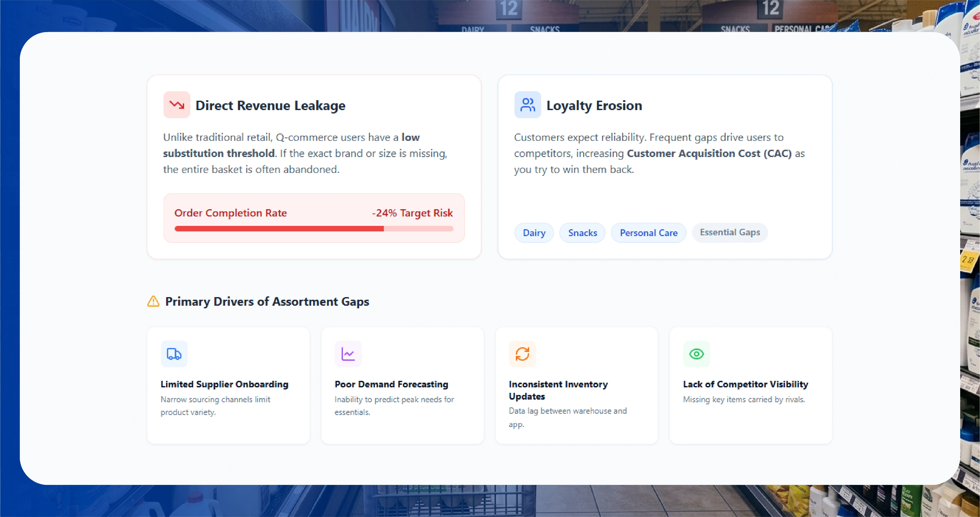Select the Snacks category tag
Image resolution: width=980 pixels, height=517 pixels.
click(582, 232)
